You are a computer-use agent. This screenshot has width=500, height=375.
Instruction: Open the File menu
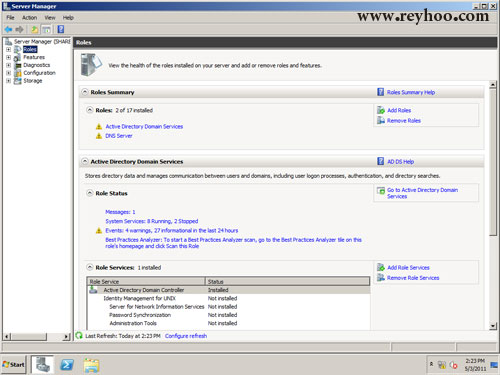pyautogui.click(x=10, y=18)
